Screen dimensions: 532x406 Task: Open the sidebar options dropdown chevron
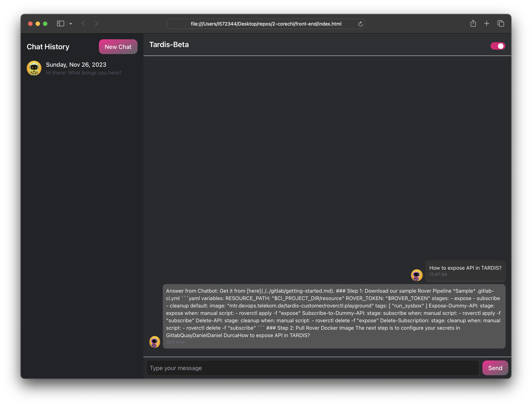[x=71, y=24]
